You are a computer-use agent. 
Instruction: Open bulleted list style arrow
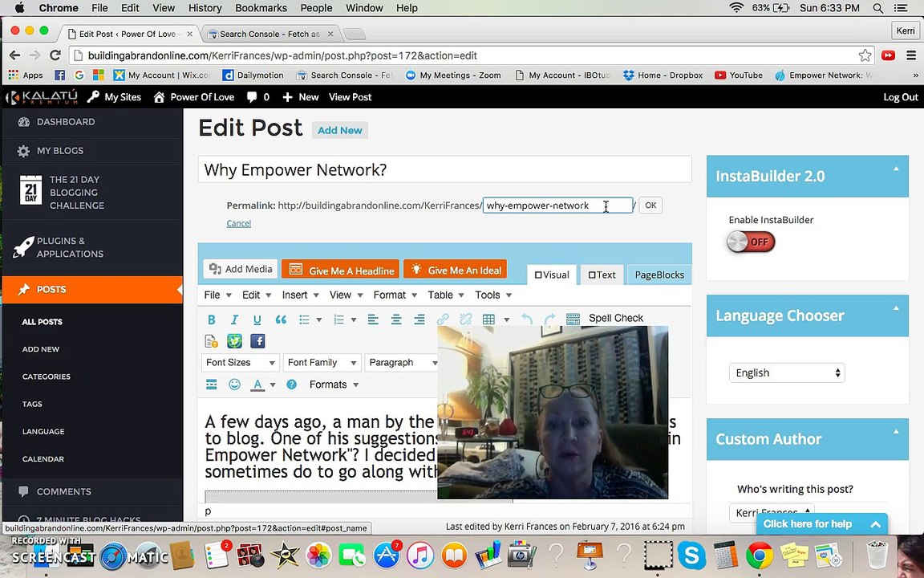[318, 320]
